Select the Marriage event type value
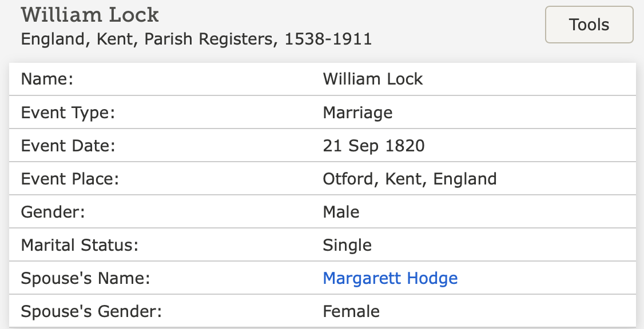This screenshot has width=644, height=329. (x=357, y=113)
